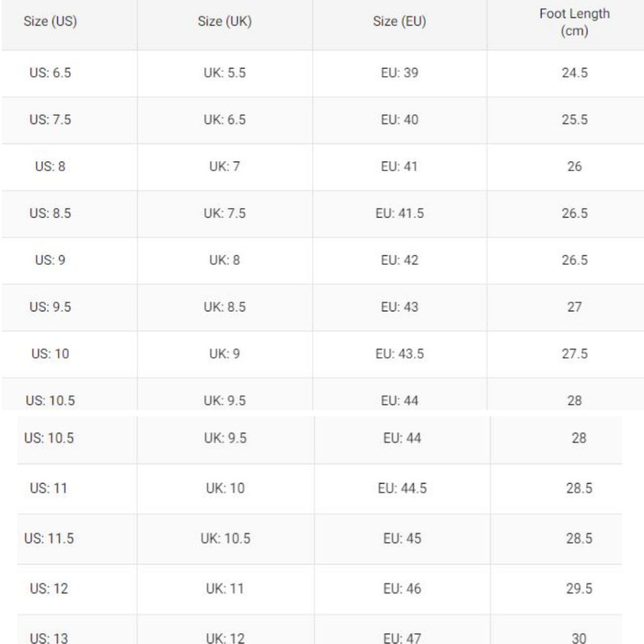
Task: Select the UK: 8.5 cell
Action: click(x=225, y=307)
